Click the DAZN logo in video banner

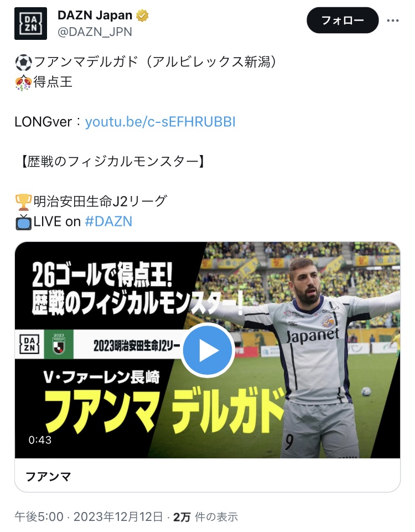29,344
